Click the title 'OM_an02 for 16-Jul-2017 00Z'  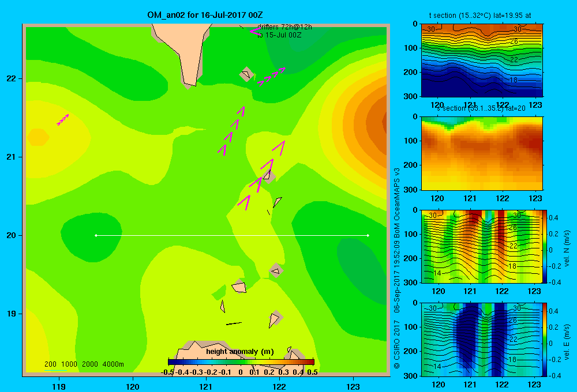(x=205, y=15)
